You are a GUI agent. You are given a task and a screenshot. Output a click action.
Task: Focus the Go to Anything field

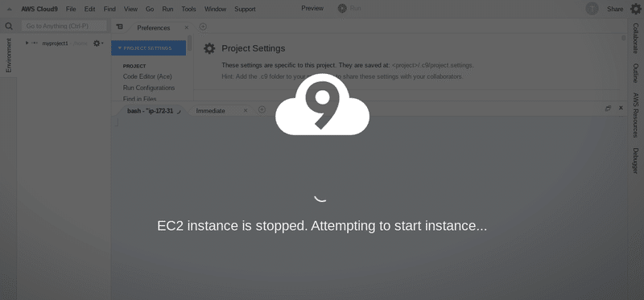tap(64, 26)
